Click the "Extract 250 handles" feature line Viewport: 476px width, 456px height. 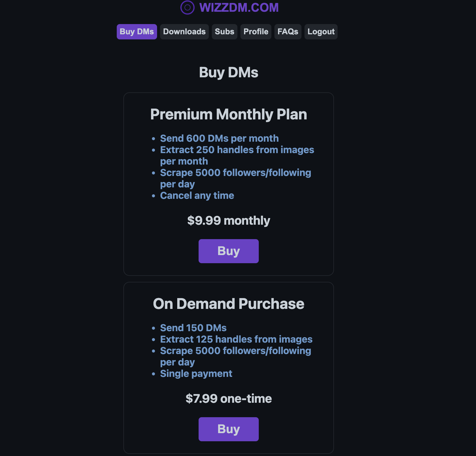click(x=237, y=150)
